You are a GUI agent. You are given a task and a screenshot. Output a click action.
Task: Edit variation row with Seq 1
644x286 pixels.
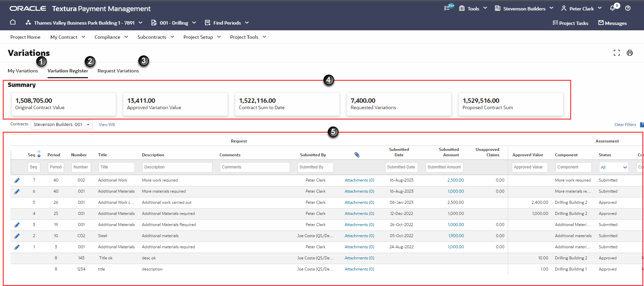click(x=17, y=247)
